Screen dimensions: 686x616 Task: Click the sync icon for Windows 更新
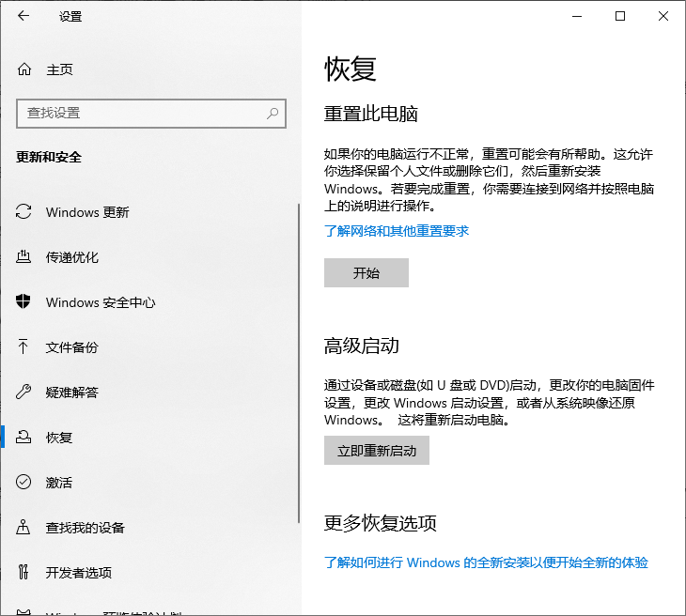tap(23, 211)
